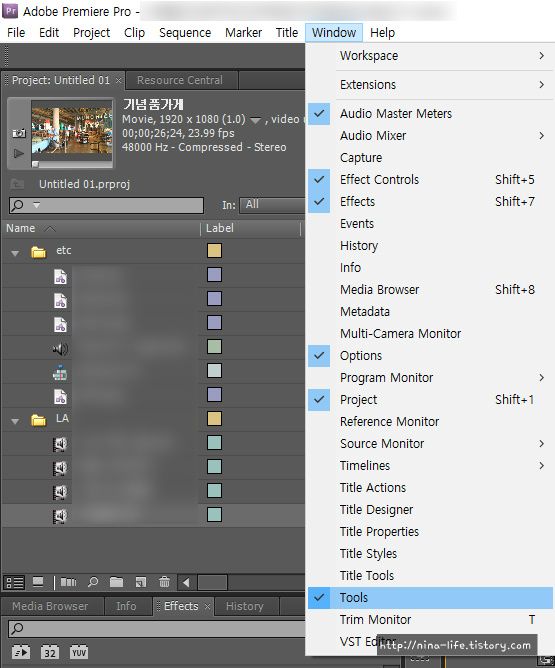Viewport: 555px width, 668px height.
Task: Toggle the Options panel
Action: (x=430, y=356)
